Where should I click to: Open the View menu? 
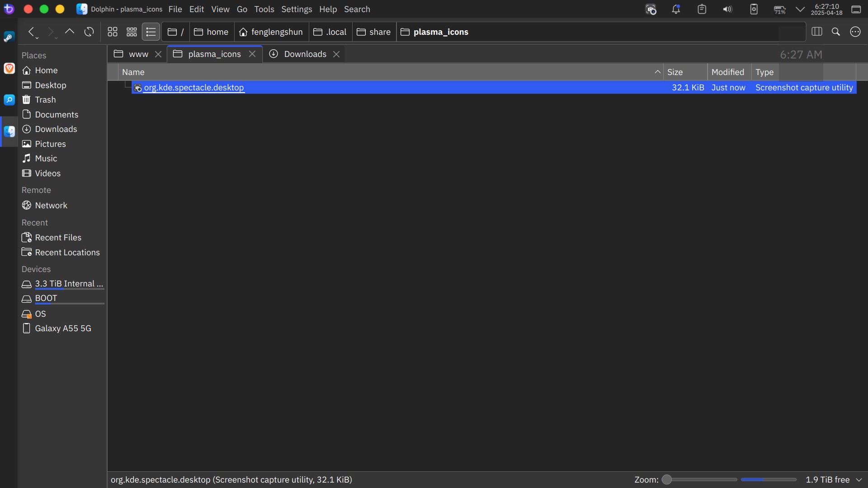[x=220, y=9]
